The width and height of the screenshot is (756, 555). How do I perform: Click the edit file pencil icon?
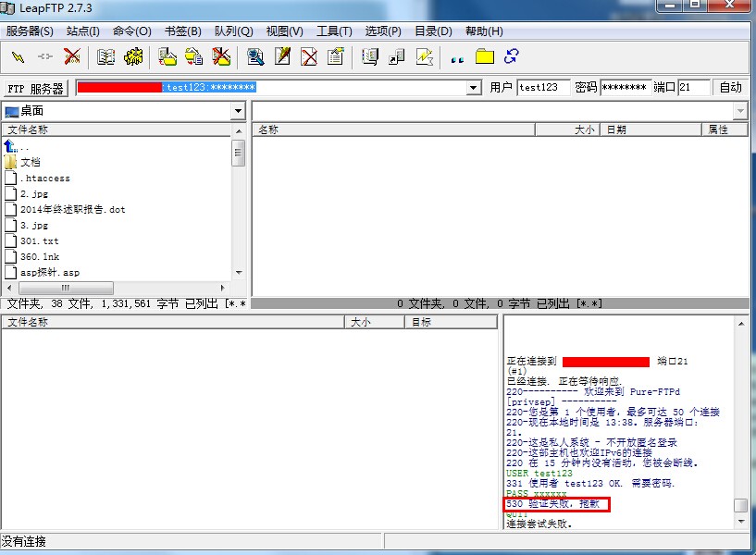click(x=282, y=56)
